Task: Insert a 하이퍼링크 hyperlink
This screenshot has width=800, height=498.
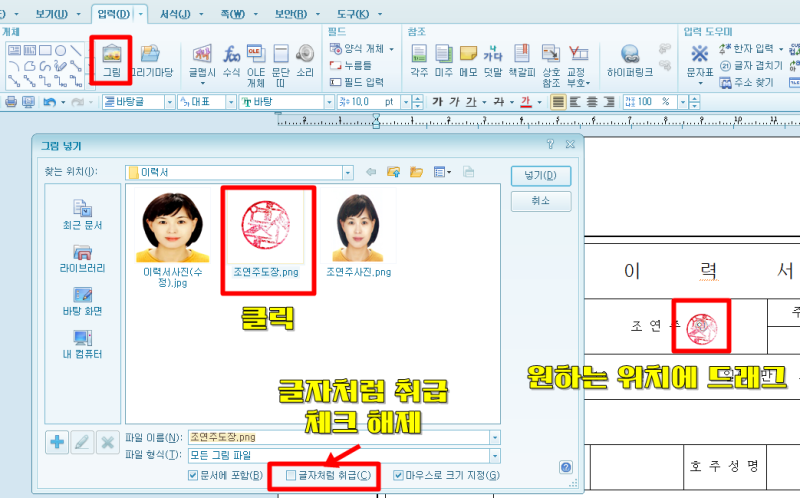Action: tap(630, 60)
